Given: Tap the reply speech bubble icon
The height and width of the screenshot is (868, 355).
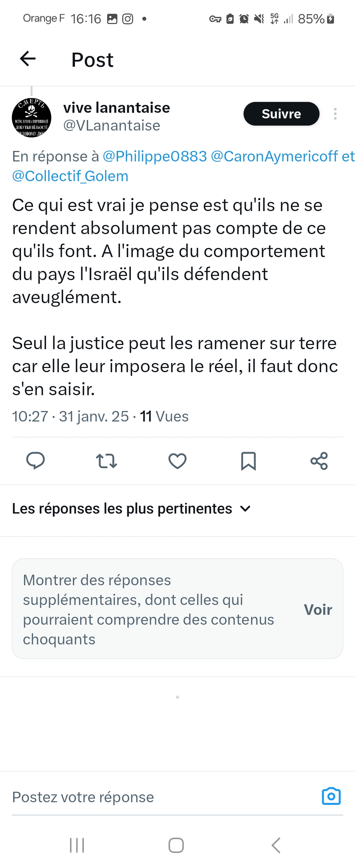Looking at the screenshot, I should point(35,461).
